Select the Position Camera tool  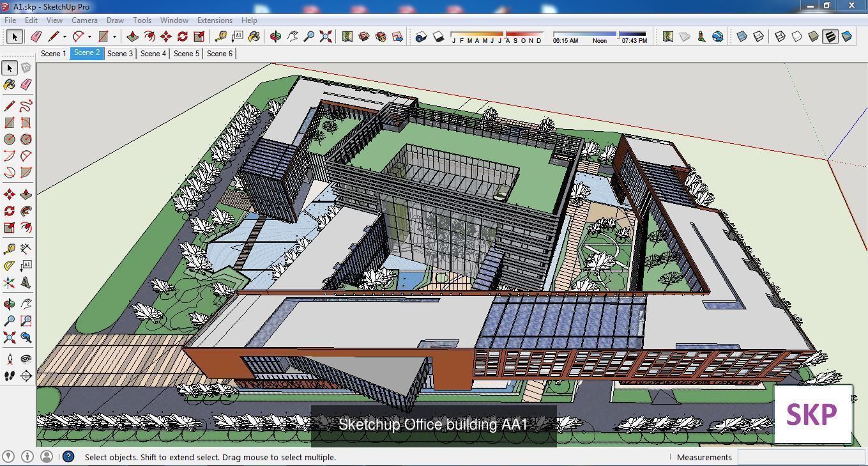click(x=10, y=359)
